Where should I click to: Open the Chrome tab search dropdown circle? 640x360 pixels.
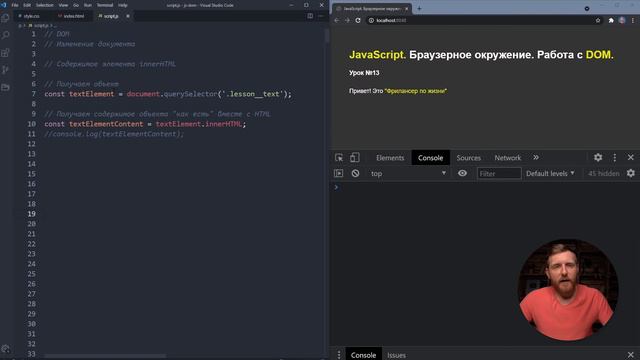click(587, 8)
